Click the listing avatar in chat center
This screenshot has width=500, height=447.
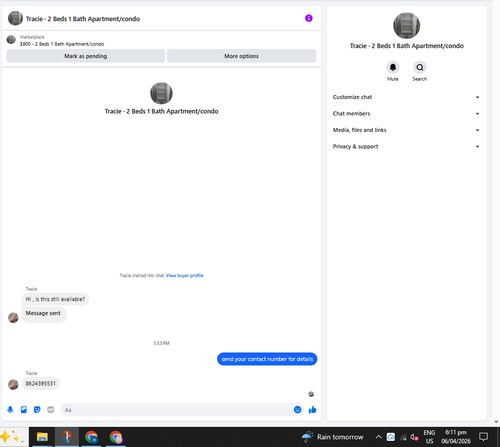point(161,93)
